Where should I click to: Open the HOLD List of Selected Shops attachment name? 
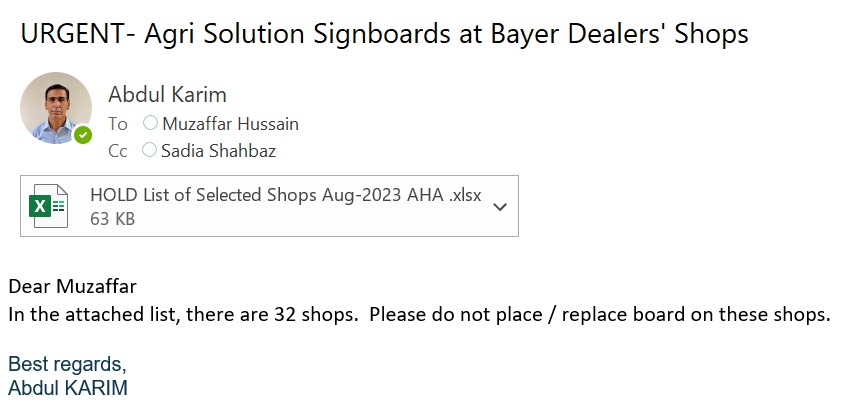(285, 196)
